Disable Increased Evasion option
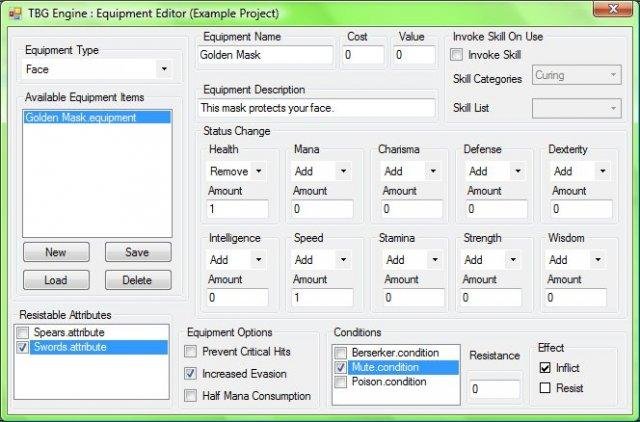The width and height of the screenshot is (640, 422). [190, 373]
